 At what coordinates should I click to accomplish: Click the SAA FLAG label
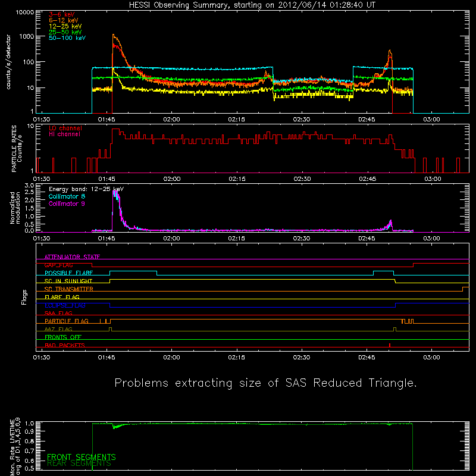click(x=58, y=313)
